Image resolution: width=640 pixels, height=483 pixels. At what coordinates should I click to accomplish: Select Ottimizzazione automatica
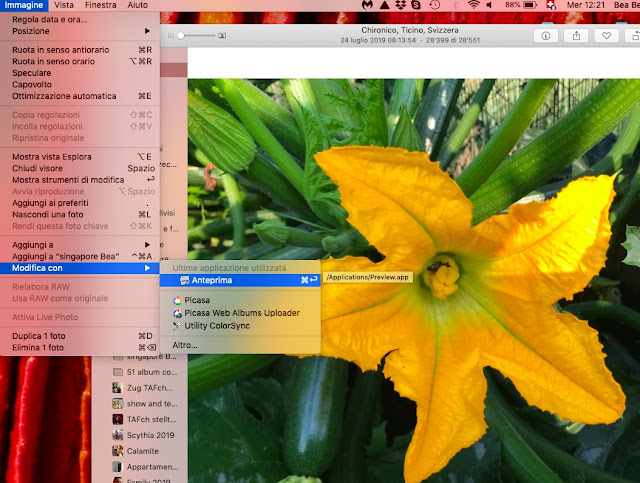(80, 96)
